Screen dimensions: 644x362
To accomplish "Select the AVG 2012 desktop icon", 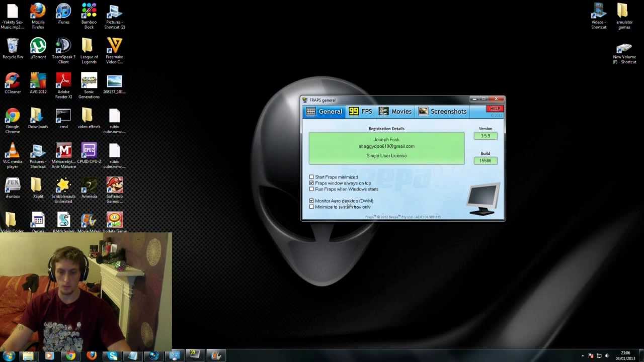I will [38, 83].
